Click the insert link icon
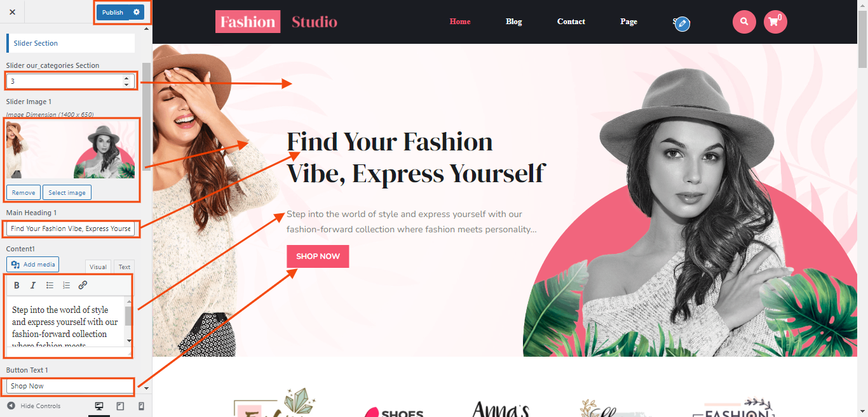 [x=83, y=285]
